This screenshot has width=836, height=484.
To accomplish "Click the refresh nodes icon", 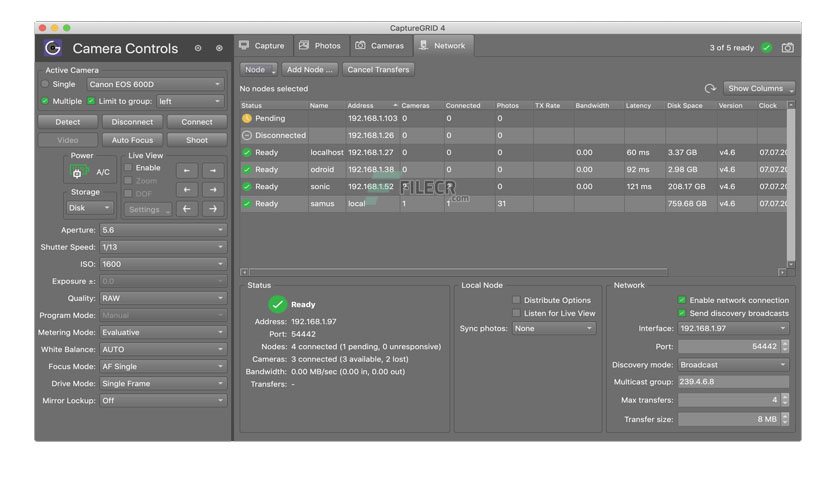I will point(710,88).
